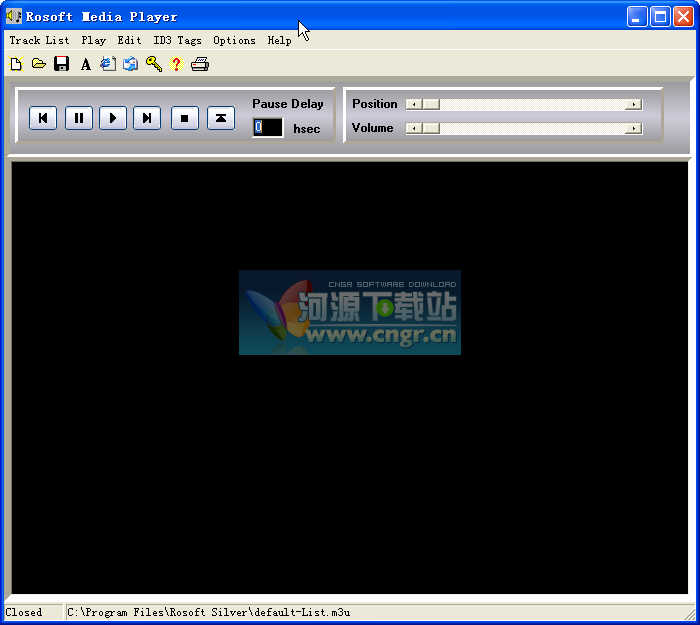Viewport: 700px width, 625px height.
Task: Open the Edit menu
Action: click(129, 41)
